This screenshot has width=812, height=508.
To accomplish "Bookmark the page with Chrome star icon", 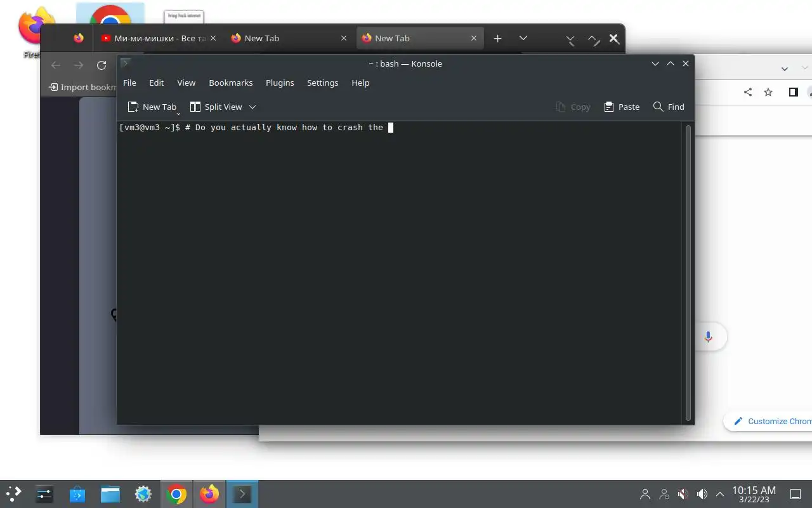I will pyautogui.click(x=768, y=92).
